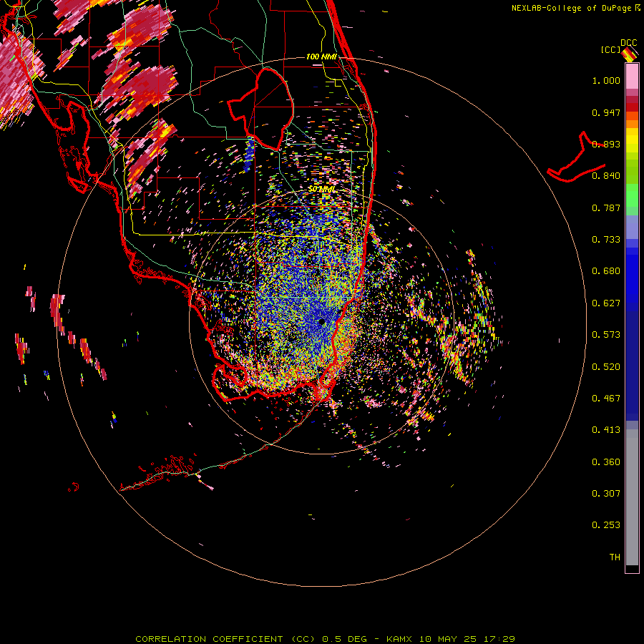Select the 0.893 value on the scale
The height and width of the screenshot is (644, 644).
coord(606,144)
